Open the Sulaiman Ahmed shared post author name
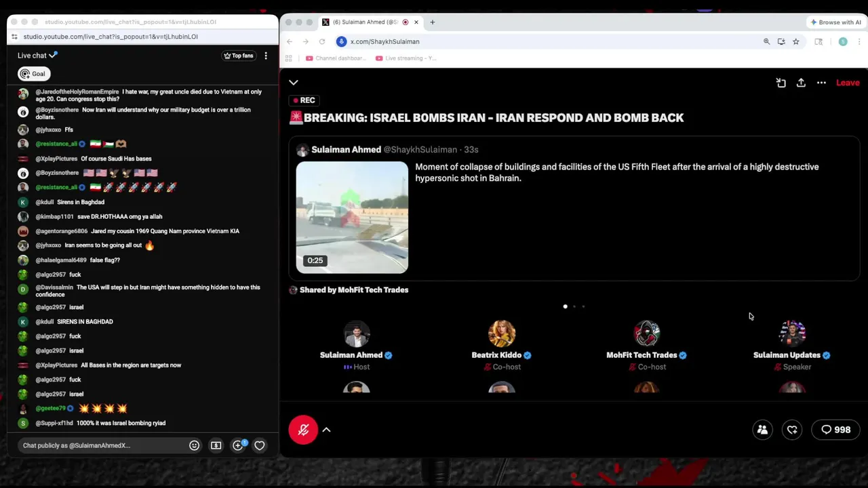Image resolution: width=868 pixels, height=488 pixels. click(x=346, y=150)
